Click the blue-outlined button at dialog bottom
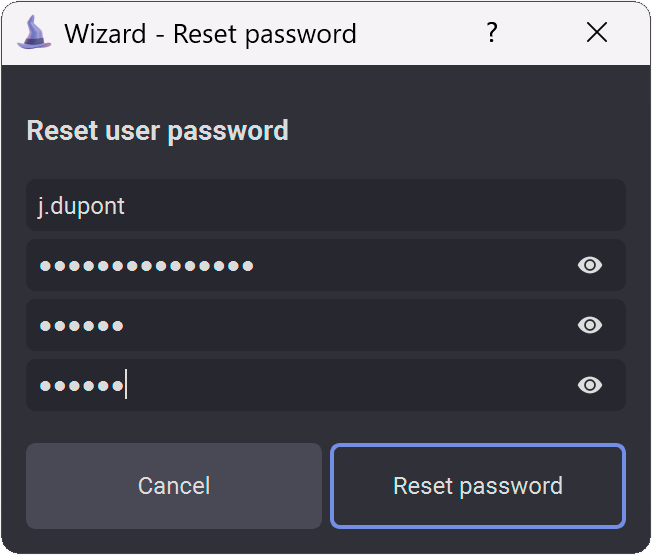This screenshot has height=555, width=652. click(x=478, y=486)
